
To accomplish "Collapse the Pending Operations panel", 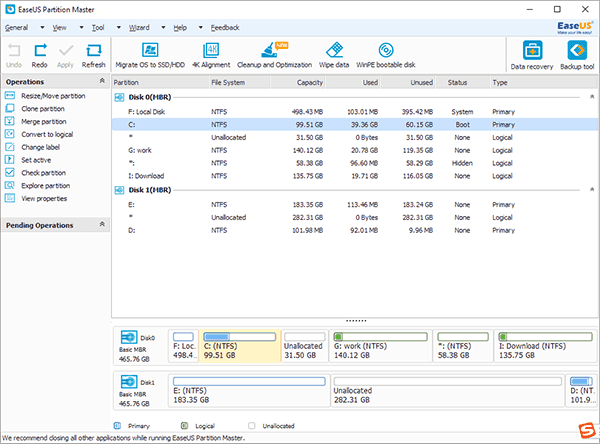I will click(x=101, y=225).
